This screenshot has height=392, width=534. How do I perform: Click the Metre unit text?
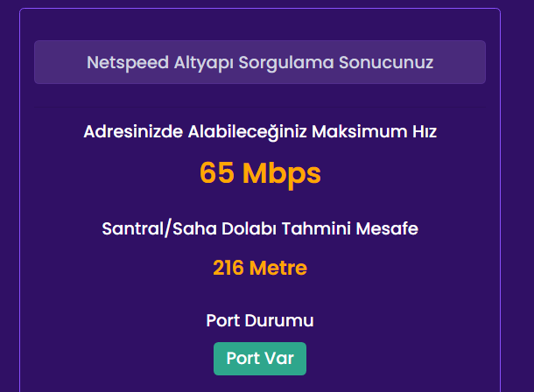click(278, 268)
